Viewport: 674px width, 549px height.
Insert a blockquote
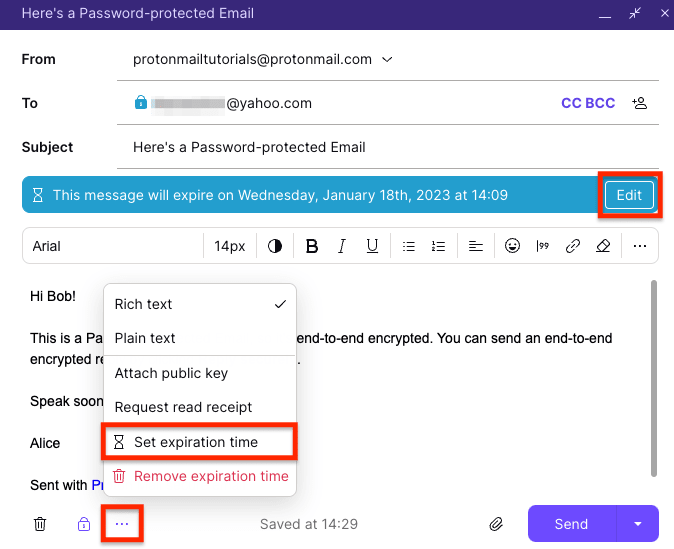pos(542,246)
